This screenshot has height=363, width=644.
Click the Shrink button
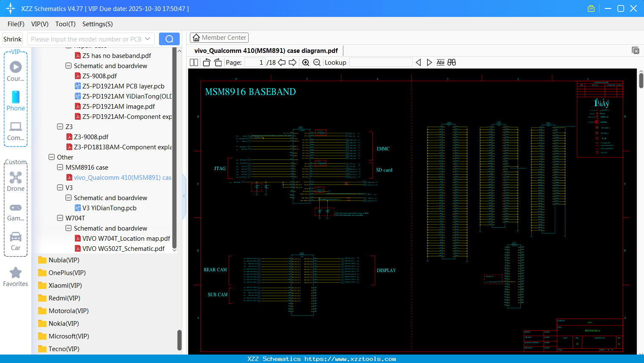click(12, 38)
